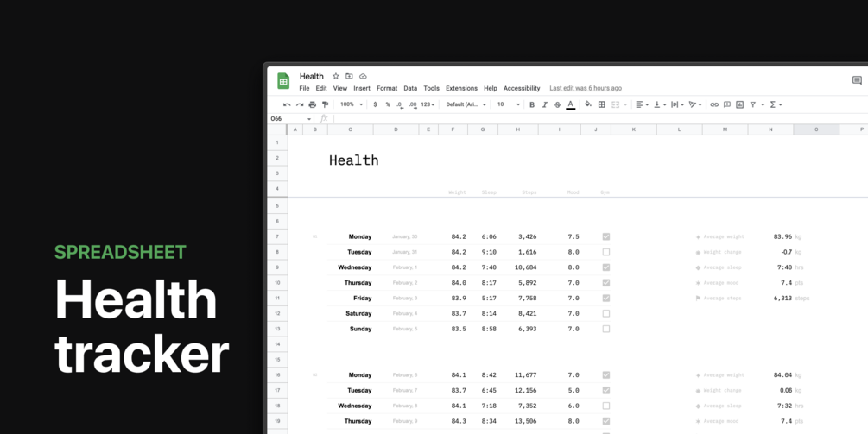The image size is (868, 434).
Task: Format cells as percent
Action: pos(388,104)
